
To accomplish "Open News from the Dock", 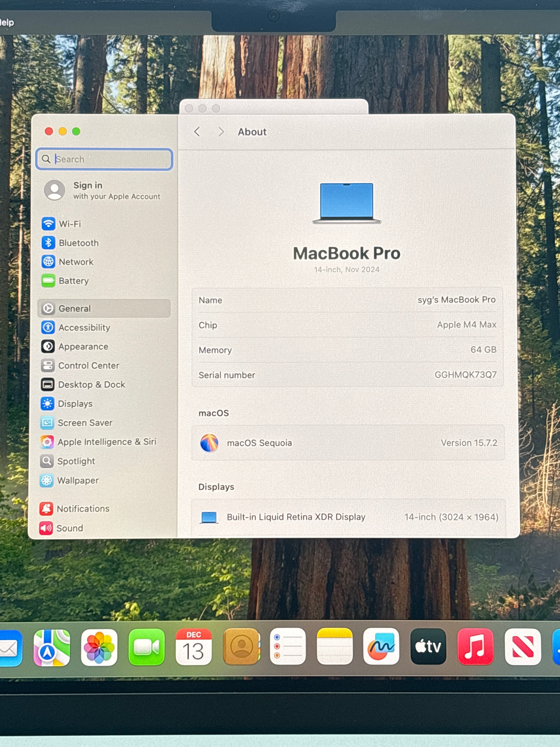I will point(523,647).
